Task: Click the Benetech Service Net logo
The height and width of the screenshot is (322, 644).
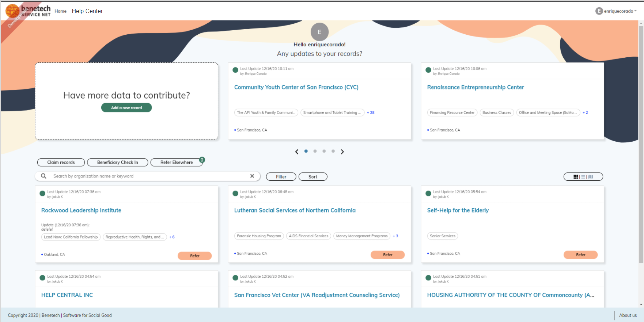Action: point(28,11)
